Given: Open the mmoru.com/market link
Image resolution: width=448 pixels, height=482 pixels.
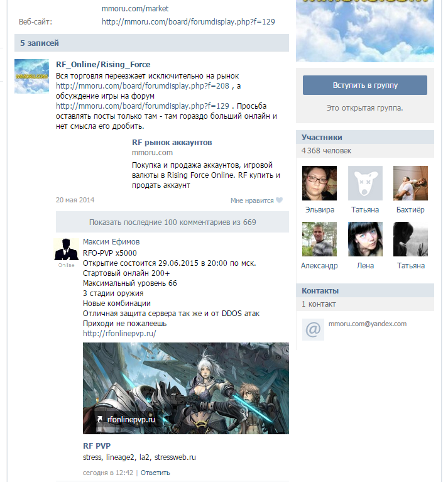Looking at the screenshot, I should coord(135,9).
